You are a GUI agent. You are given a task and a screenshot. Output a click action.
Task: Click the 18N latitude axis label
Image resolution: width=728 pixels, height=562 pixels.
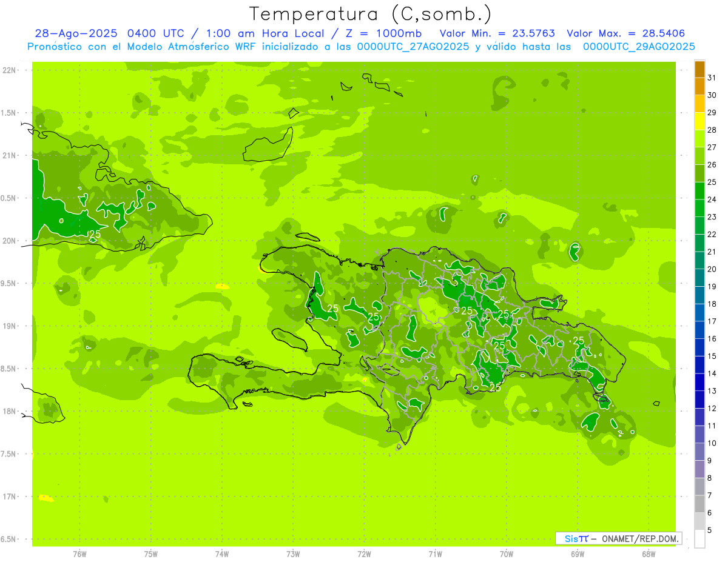click(x=9, y=411)
